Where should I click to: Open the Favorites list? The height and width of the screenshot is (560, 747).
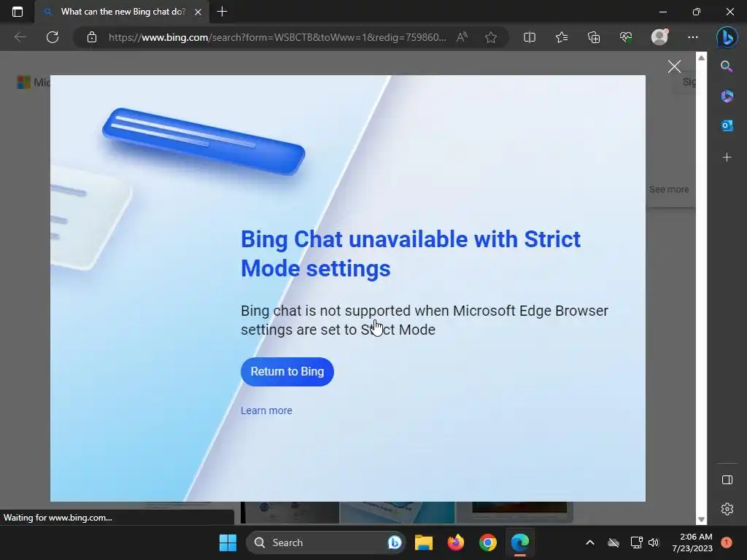[562, 37]
